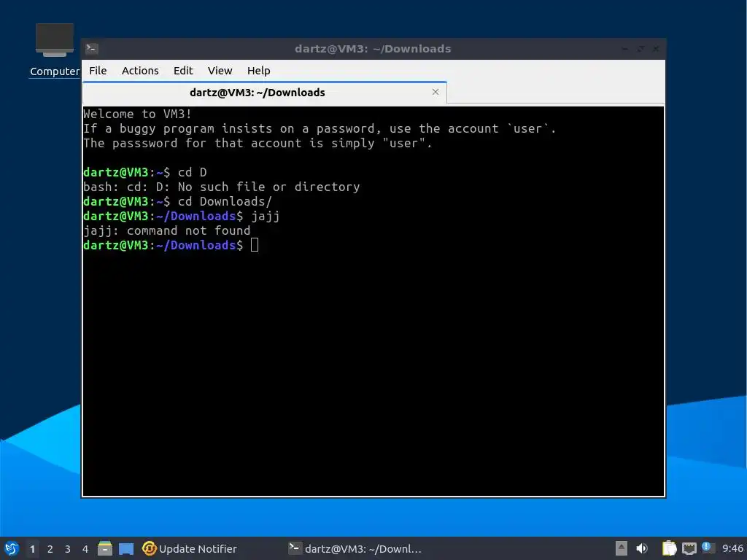The image size is (747, 560).
Task: Open the Edit menu
Action: click(x=183, y=71)
